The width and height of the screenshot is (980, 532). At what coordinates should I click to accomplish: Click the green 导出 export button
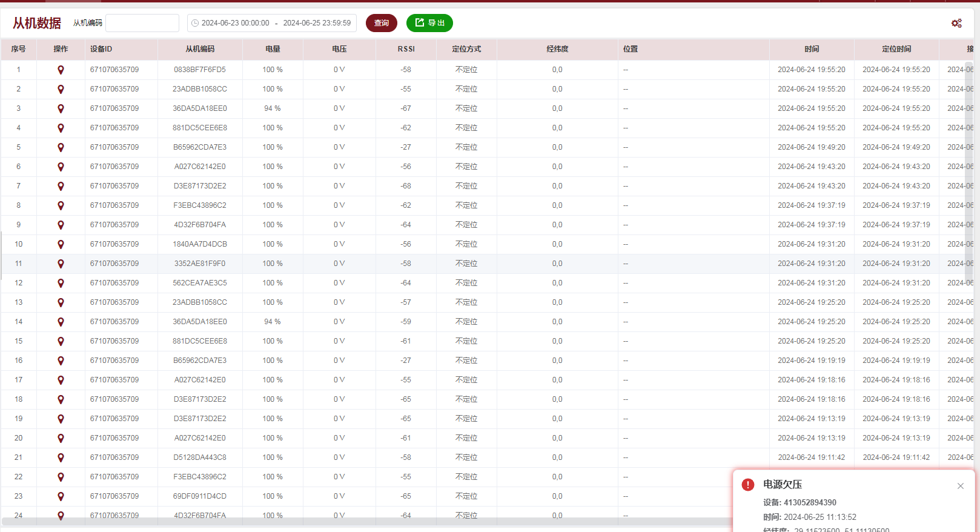click(429, 23)
